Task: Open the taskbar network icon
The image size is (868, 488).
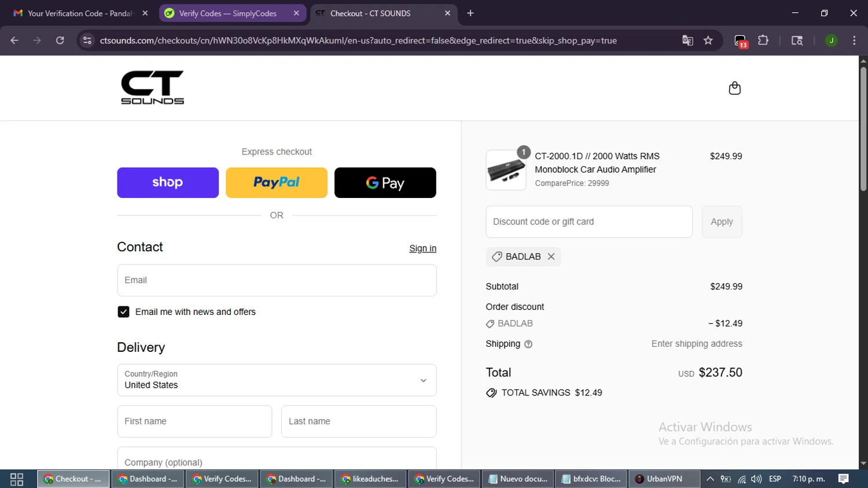Action: coord(741,479)
